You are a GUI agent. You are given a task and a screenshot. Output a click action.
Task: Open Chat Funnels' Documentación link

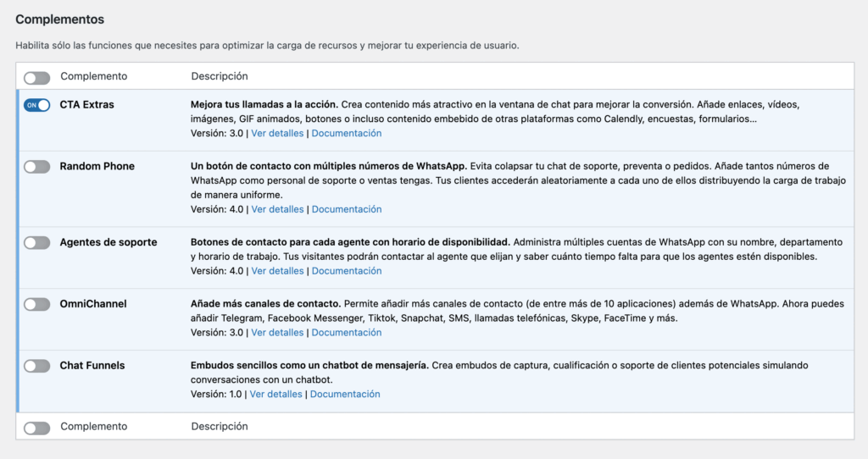(345, 394)
